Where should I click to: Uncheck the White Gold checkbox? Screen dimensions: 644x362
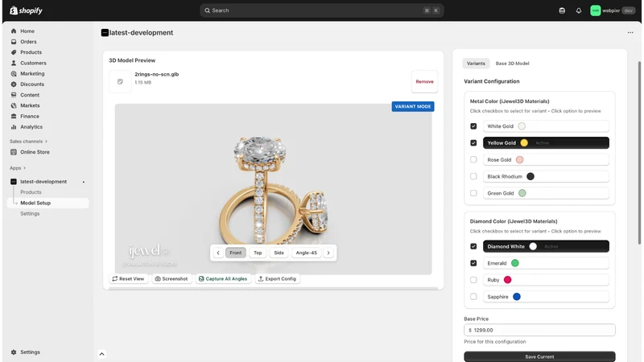[473, 126]
